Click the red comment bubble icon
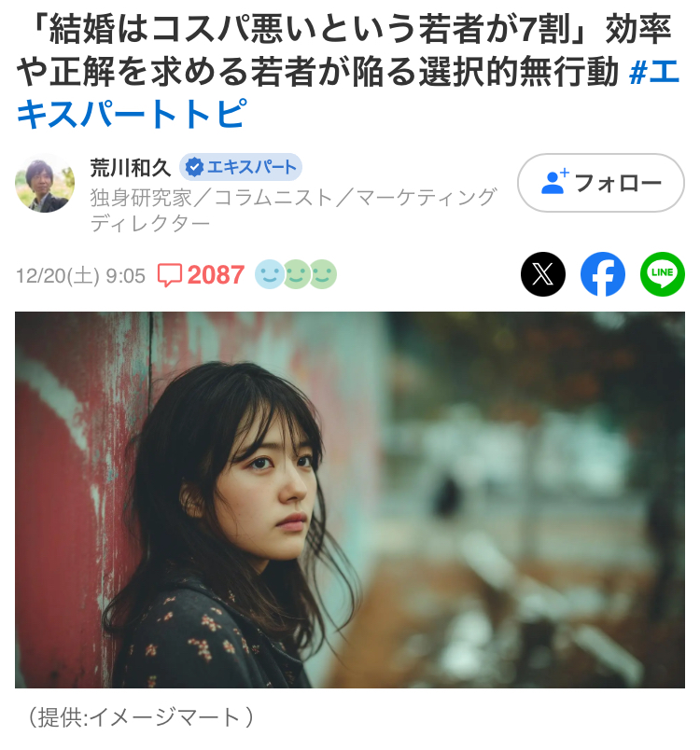 point(169,275)
